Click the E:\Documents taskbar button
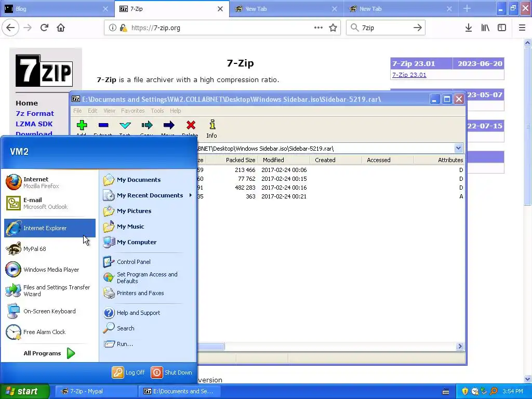This screenshot has height=399, width=532. point(179,392)
